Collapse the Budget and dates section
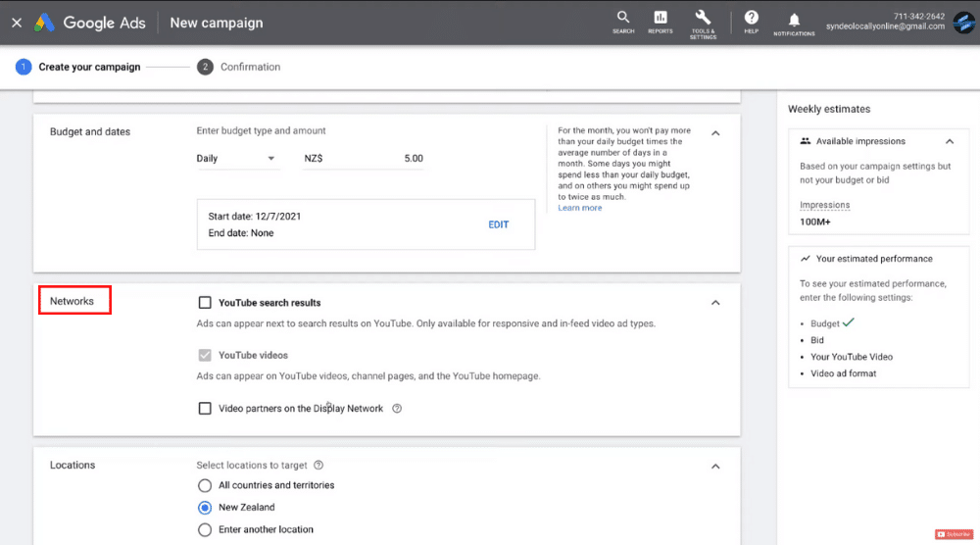The width and height of the screenshot is (980, 545). pyautogui.click(x=715, y=133)
